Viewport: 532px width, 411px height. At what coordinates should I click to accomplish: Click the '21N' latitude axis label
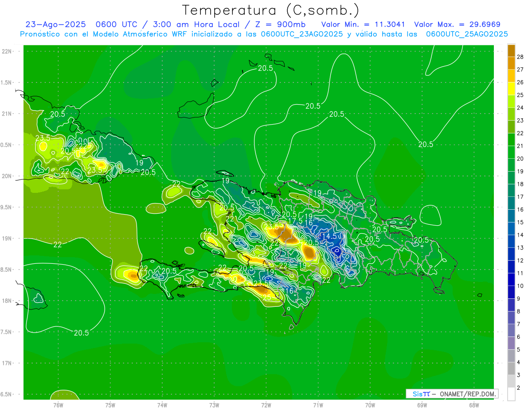7,114
